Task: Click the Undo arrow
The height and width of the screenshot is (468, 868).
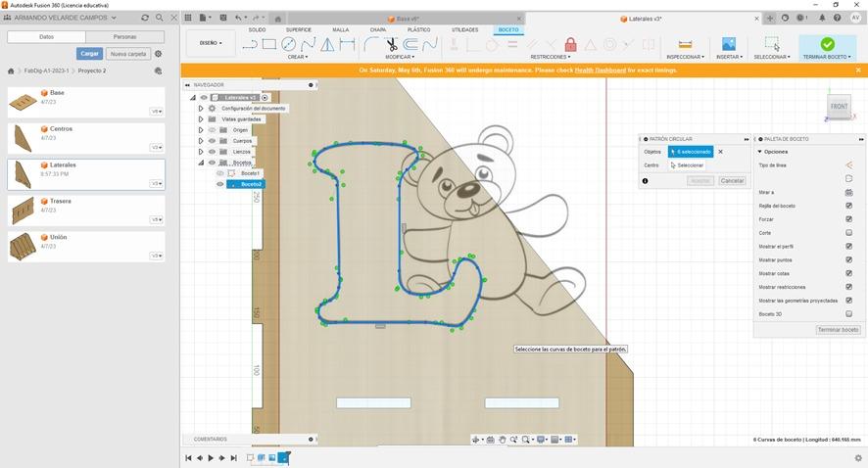Action: tap(238, 18)
